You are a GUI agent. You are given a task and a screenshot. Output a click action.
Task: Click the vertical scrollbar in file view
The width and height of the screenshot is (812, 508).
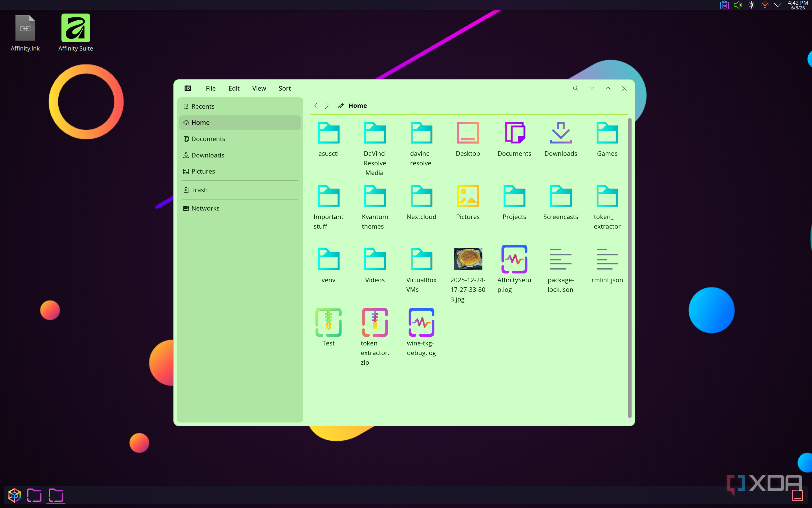pyautogui.click(x=630, y=268)
